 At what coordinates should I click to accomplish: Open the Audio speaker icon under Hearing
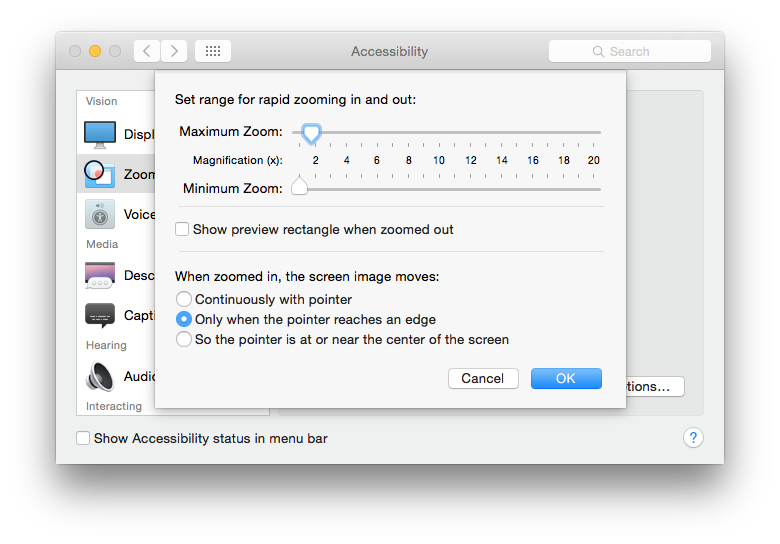(x=100, y=376)
